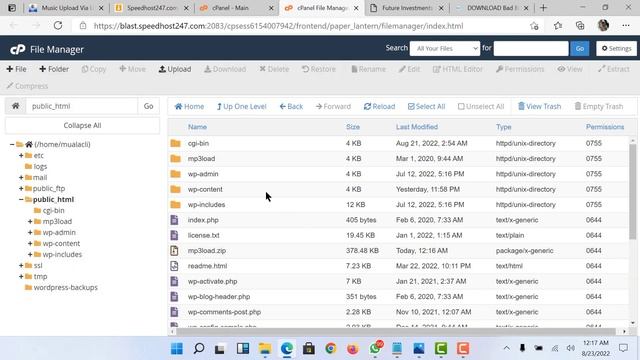Open the All Your Files search dropdown
Viewport: 640px width, 360px height.
[x=445, y=49]
